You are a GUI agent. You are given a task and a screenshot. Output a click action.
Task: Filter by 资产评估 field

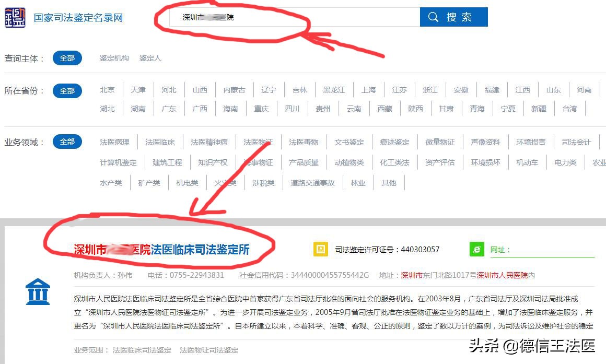tap(440, 163)
